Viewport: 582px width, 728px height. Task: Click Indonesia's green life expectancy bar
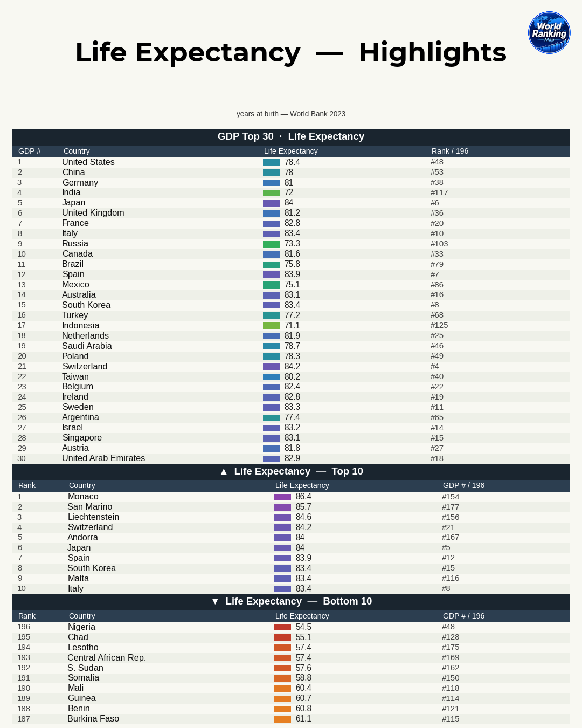[271, 326]
